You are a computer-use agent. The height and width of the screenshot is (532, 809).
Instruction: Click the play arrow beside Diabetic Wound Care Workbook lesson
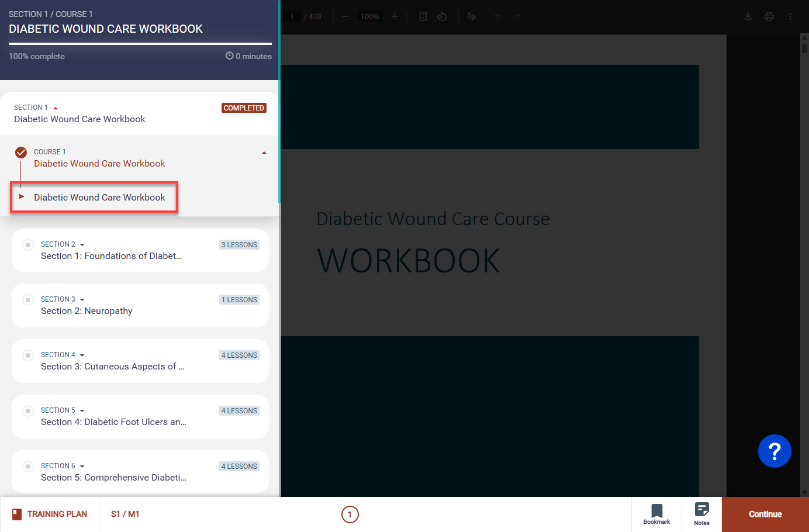(22, 196)
